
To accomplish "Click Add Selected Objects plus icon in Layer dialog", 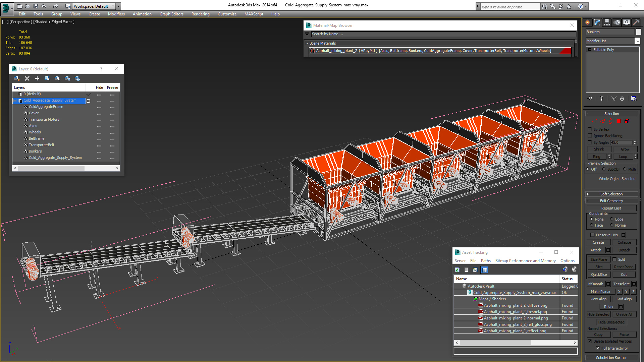I will (x=37, y=78).
